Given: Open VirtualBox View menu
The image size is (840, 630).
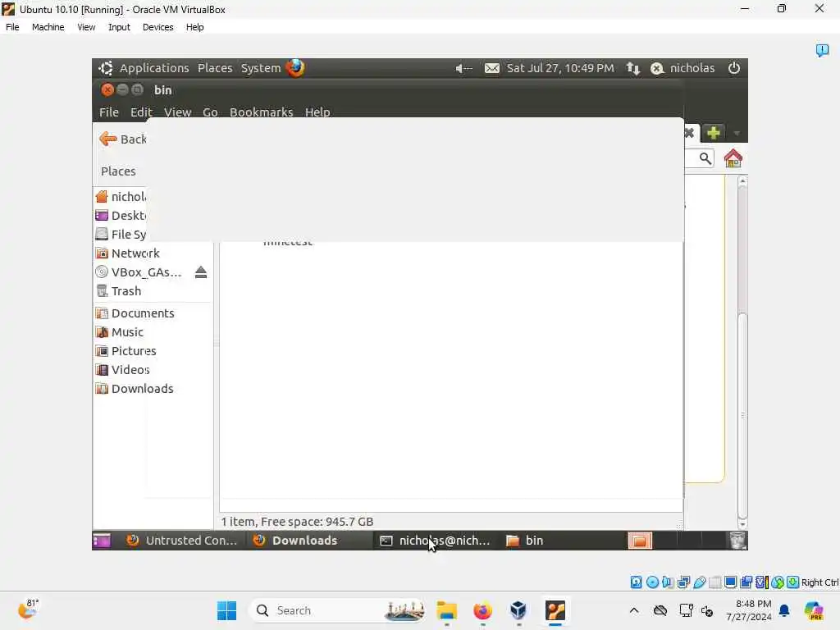Looking at the screenshot, I should tap(85, 27).
